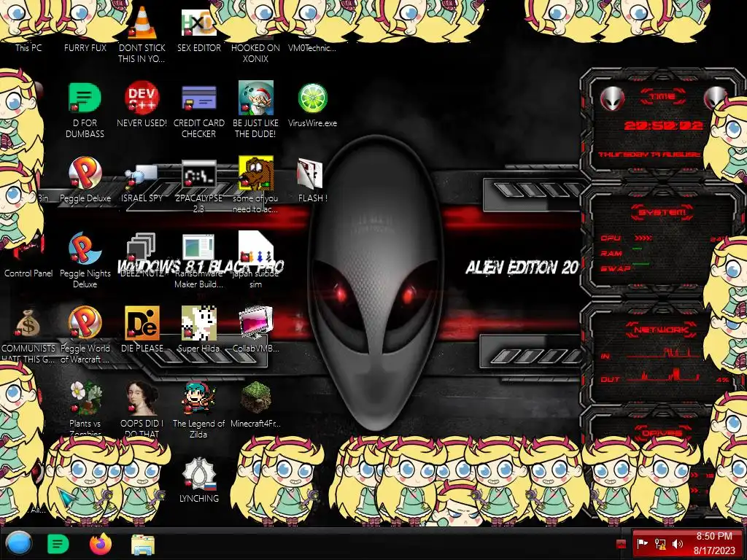
Task: Open the DIE PLEASE De icon
Action: (x=142, y=323)
